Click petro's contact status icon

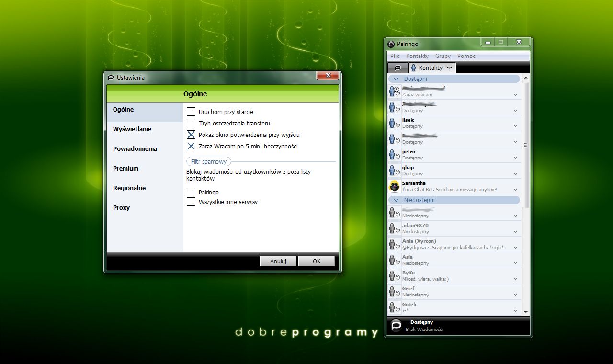(x=394, y=155)
